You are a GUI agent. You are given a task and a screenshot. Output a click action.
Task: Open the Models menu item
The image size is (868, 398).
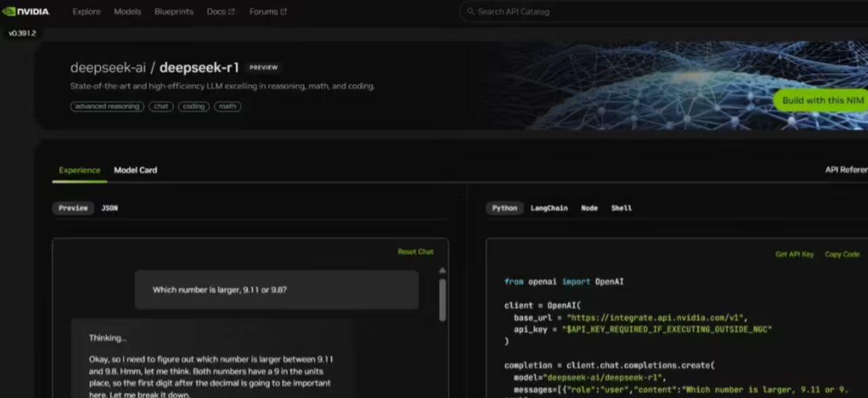(x=127, y=12)
